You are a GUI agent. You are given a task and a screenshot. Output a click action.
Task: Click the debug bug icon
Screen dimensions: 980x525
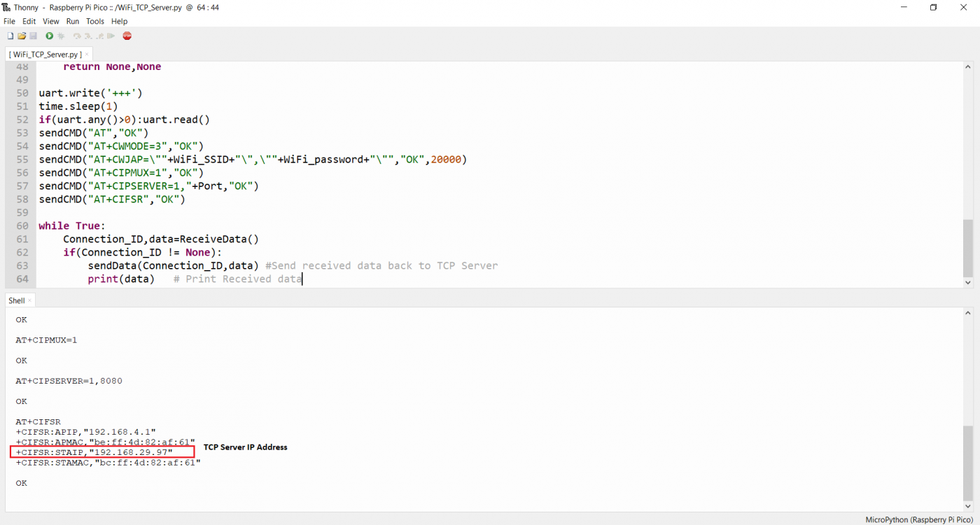(62, 36)
